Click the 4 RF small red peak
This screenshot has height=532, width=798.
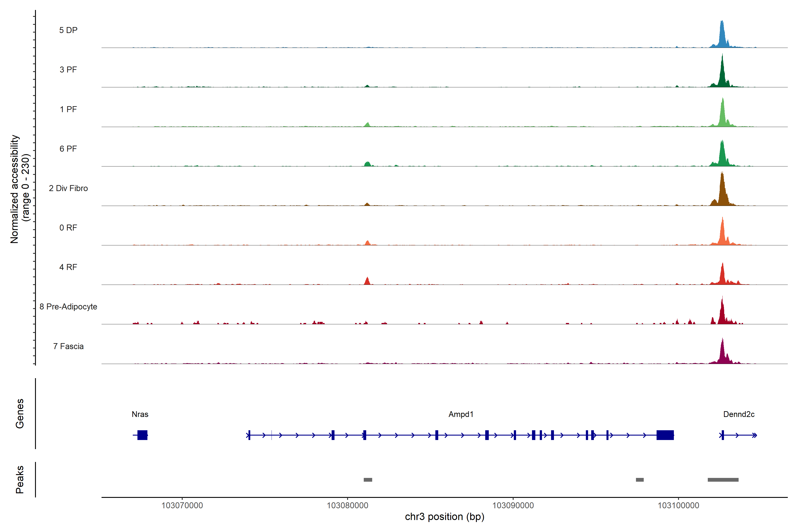pos(367,281)
